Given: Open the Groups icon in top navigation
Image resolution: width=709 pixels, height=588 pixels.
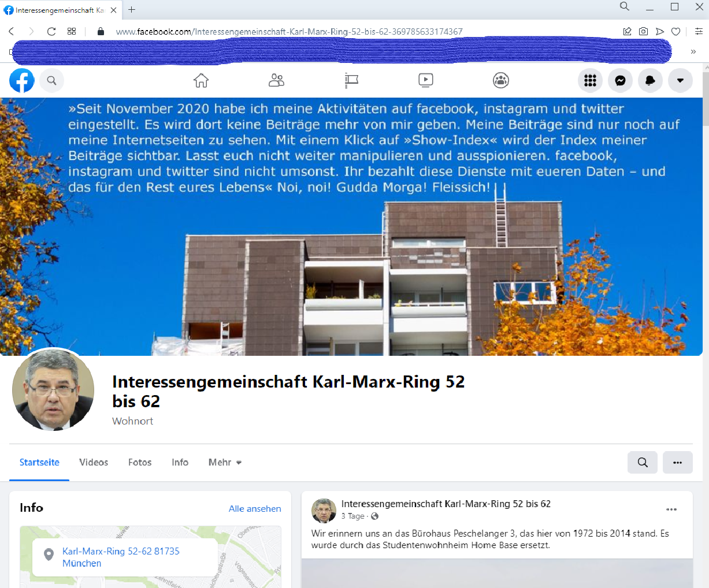Looking at the screenshot, I should click(501, 80).
